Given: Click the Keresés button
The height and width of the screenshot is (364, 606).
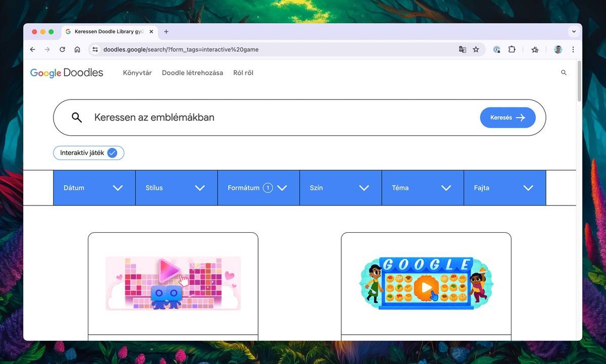Looking at the screenshot, I should [508, 118].
